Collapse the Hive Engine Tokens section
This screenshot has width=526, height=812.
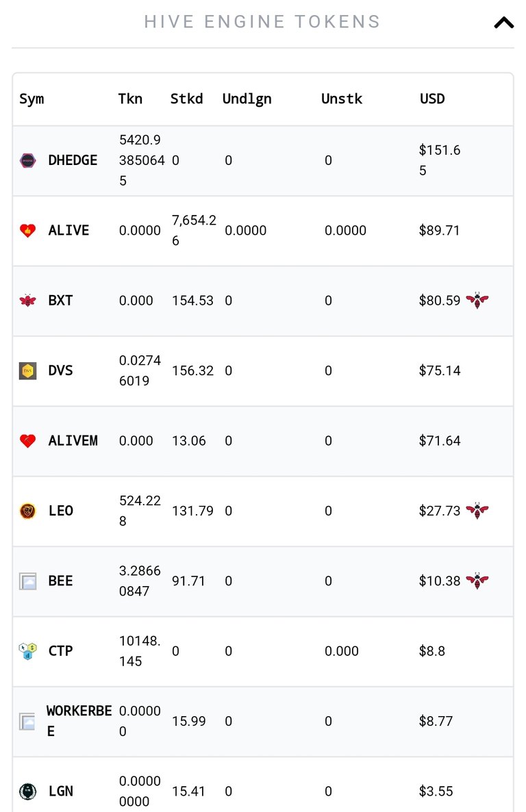503,23
